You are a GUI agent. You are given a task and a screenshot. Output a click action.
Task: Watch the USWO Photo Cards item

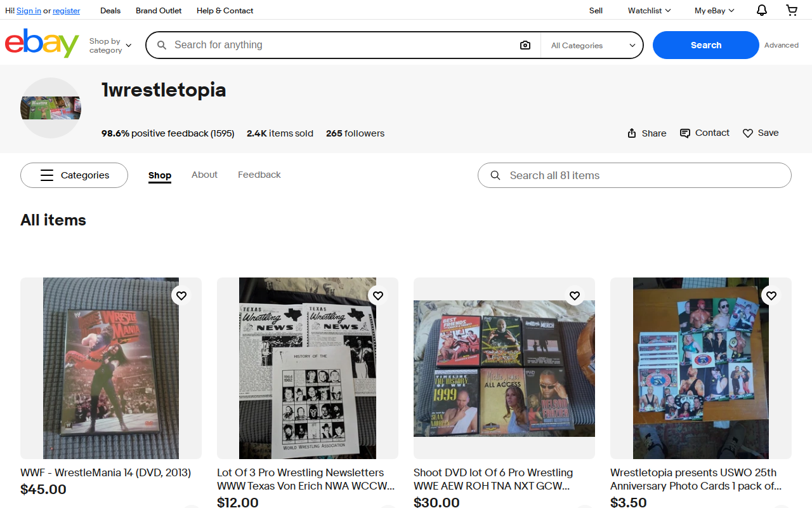click(771, 295)
